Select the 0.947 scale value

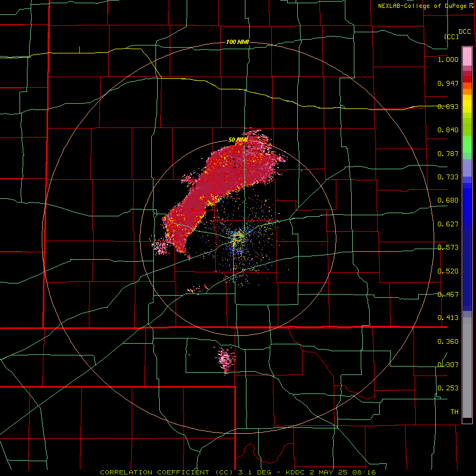tap(448, 83)
